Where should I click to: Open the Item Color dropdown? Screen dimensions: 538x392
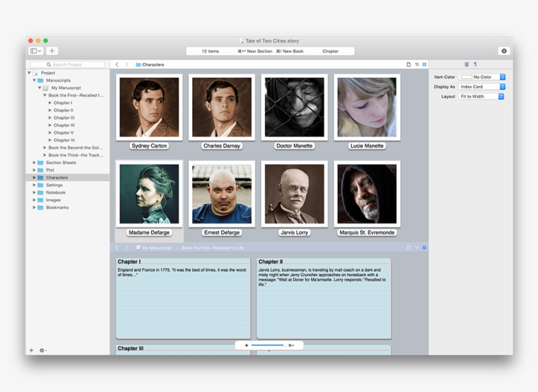click(482, 77)
